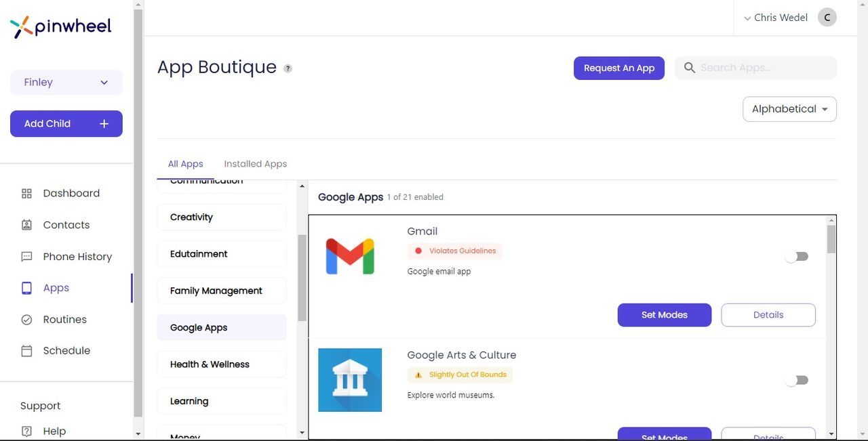
Task: Click Set Modes for Gmail
Action: click(665, 315)
